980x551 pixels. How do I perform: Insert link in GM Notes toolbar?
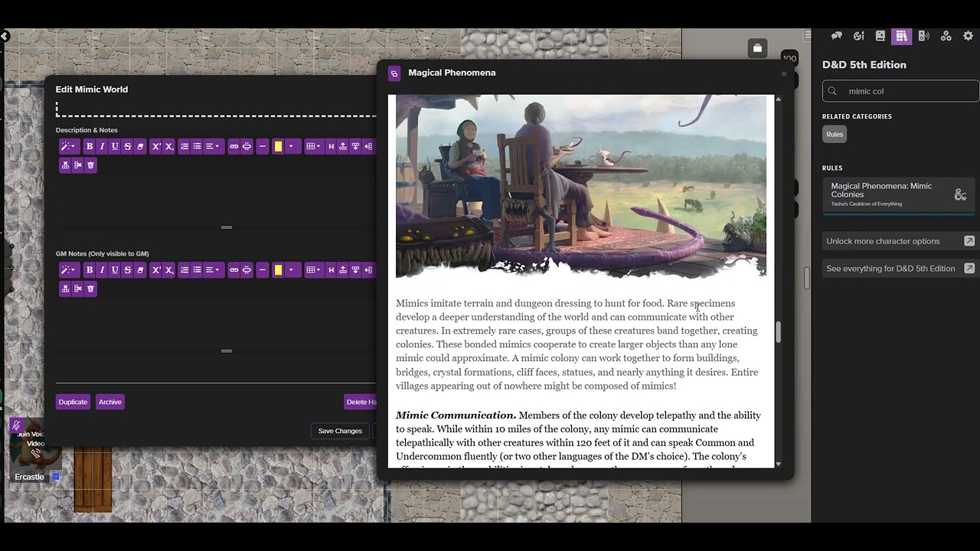(x=234, y=270)
